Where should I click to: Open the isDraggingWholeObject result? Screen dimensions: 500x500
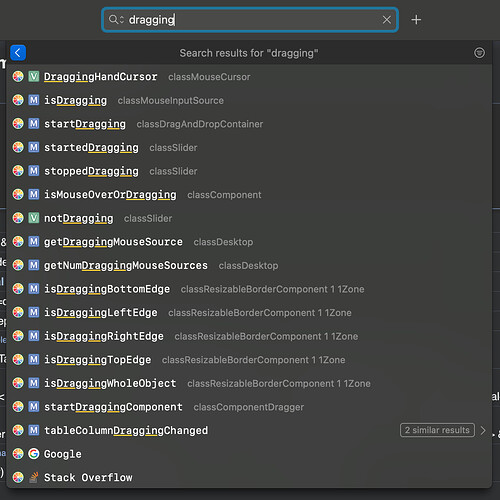[x=249, y=383]
